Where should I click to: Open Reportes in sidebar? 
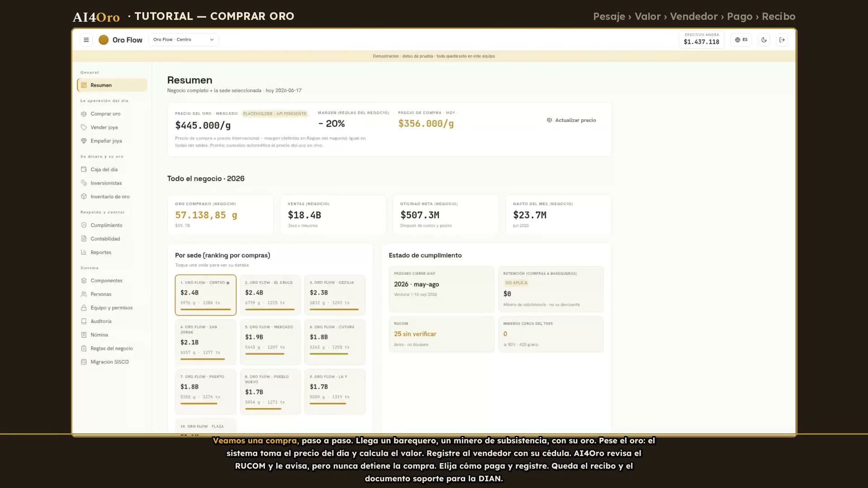(x=112, y=252)
